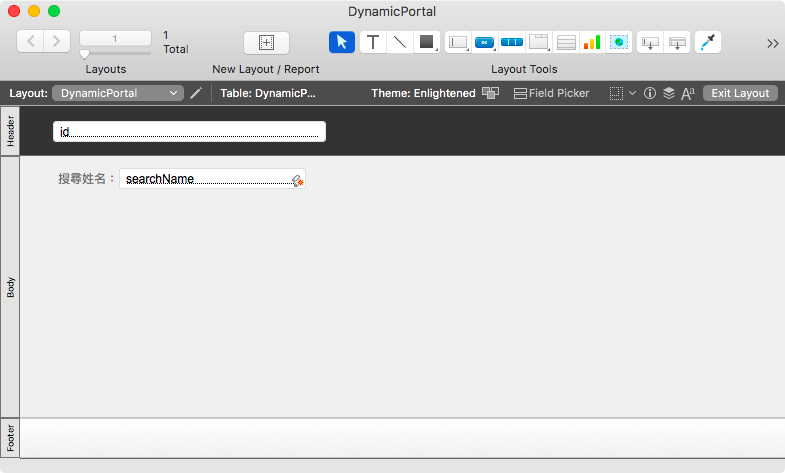Click the change theme icon
Viewport: 785px width, 473px height.
coord(491,93)
